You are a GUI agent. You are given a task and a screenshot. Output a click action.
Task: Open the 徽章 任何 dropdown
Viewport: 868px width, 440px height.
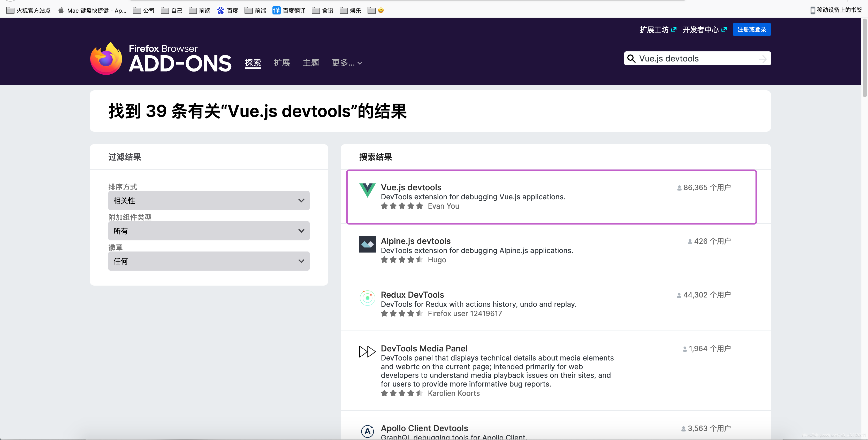coord(209,261)
